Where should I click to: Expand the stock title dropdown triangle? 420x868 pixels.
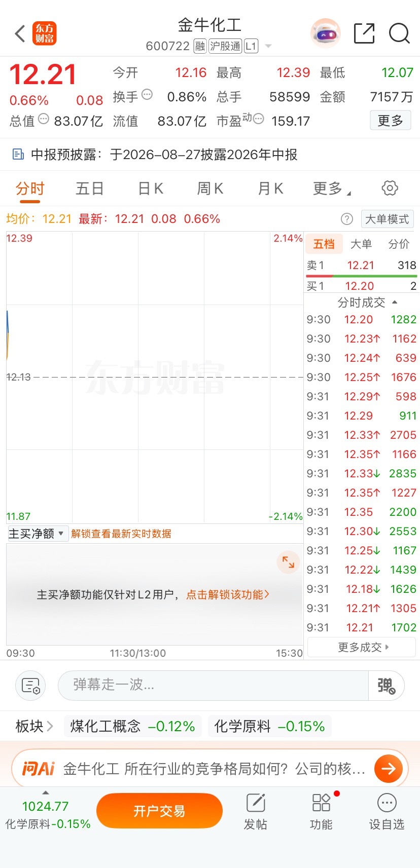(268, 46)
